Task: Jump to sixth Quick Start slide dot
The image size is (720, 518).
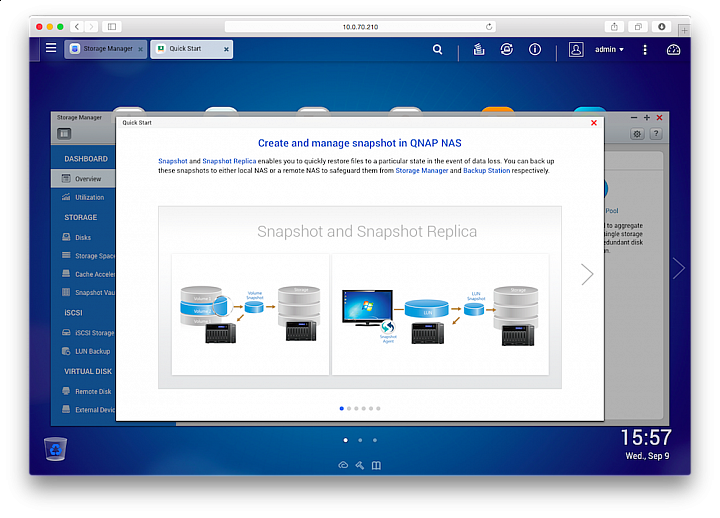Action: (x=378, y=408)
